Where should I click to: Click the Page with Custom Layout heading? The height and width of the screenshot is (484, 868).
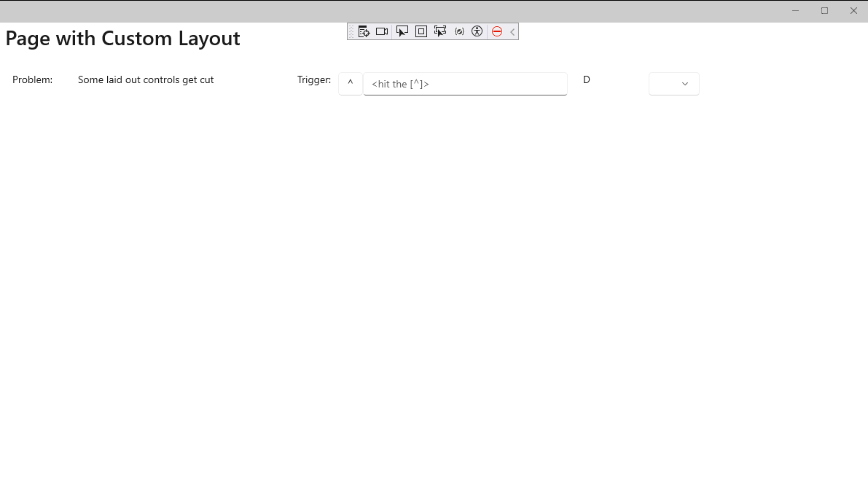tap(122, 38)
